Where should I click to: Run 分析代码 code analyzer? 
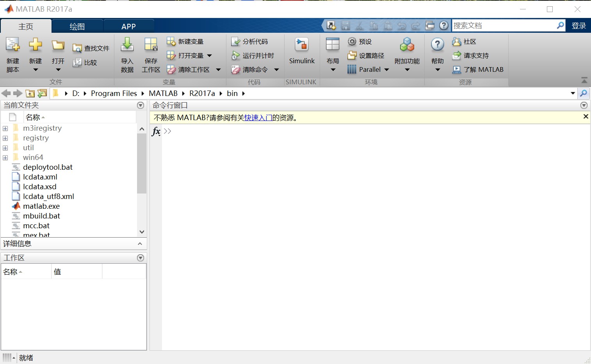[x=249, y=41]
